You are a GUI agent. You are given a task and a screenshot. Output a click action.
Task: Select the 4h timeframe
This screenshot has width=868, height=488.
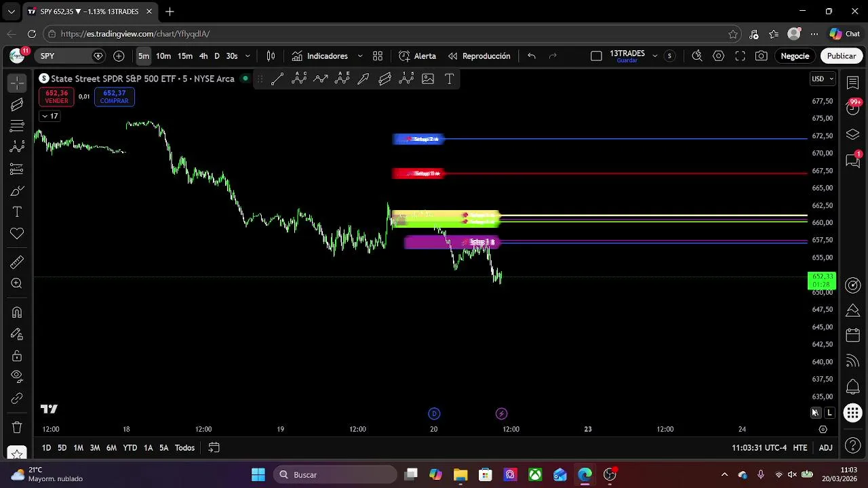pos(203,56)
